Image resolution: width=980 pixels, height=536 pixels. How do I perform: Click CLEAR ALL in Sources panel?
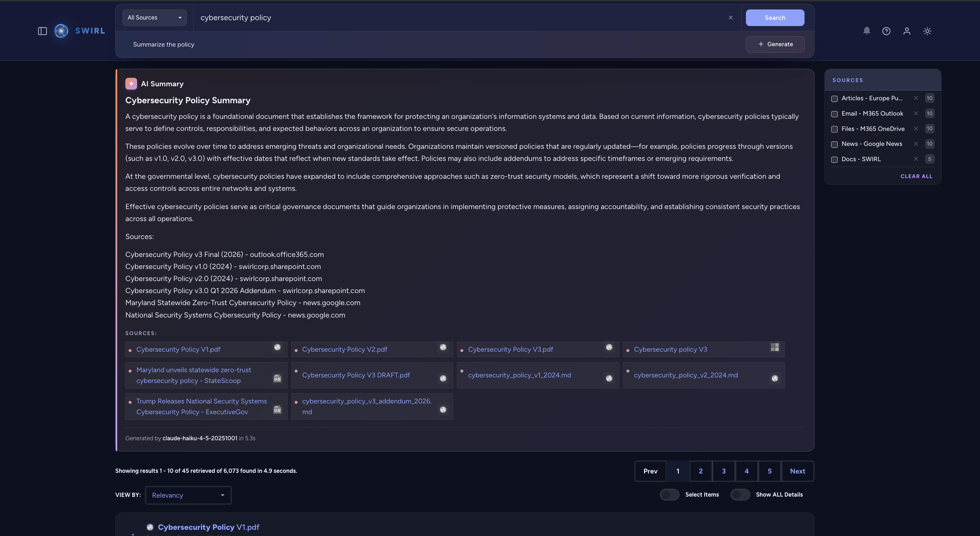pos(916,176)
